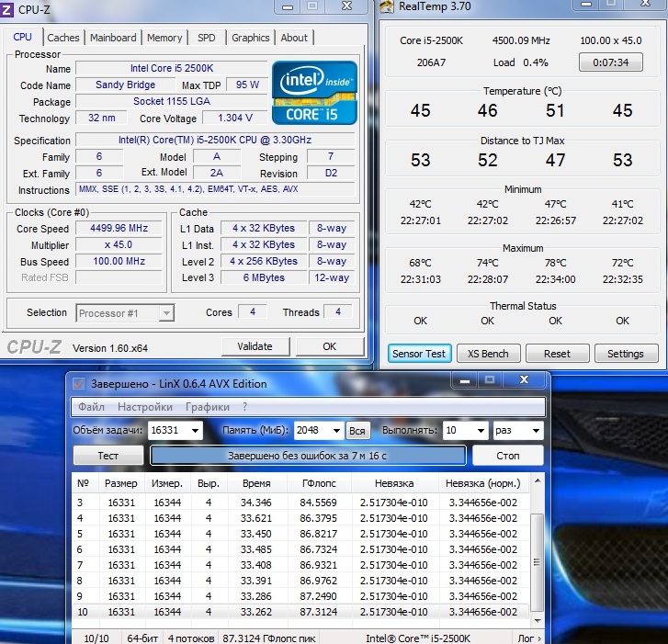Click the 4500.09 MHz value in RealTemp

pos(521,41)
